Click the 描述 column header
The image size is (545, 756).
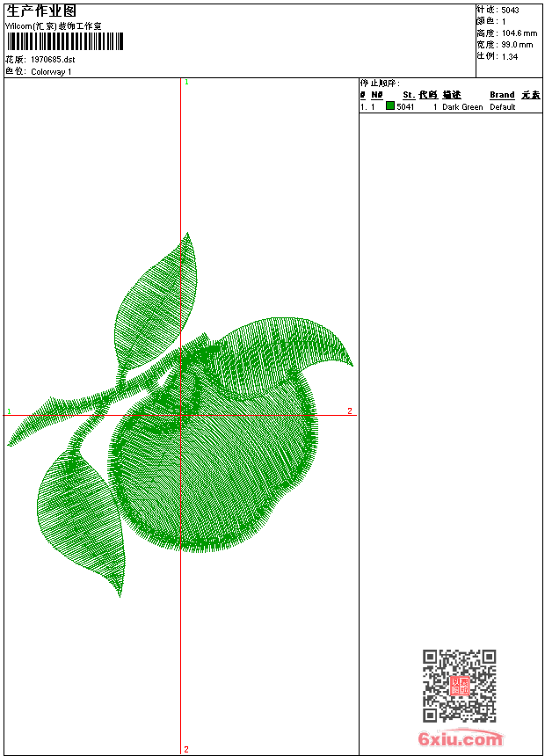click(452, 95)
